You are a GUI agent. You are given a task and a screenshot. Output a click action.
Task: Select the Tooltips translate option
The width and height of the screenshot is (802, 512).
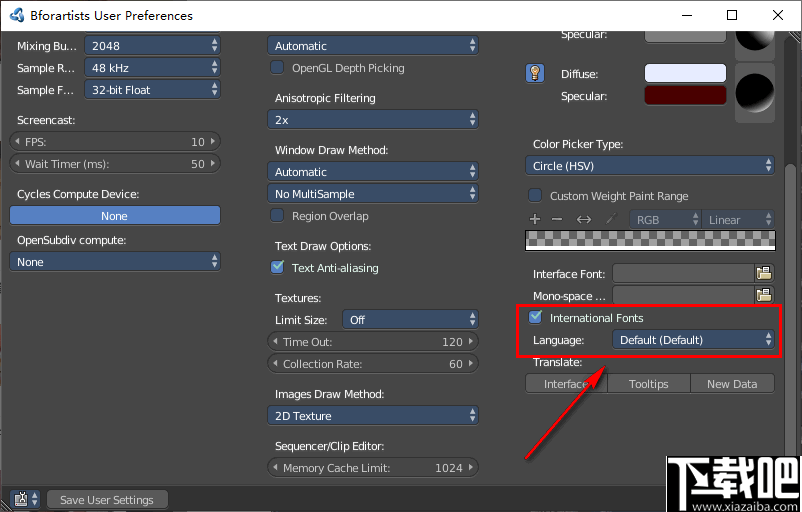(648, 384)
